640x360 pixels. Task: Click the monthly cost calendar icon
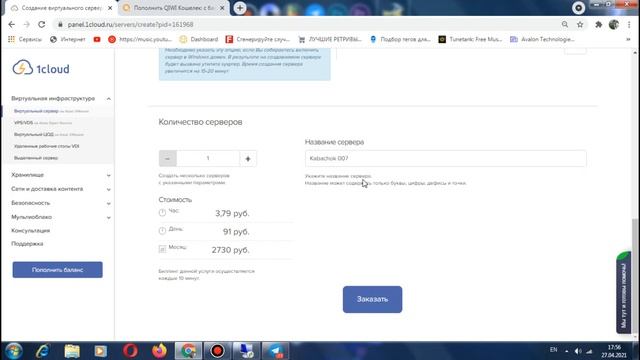point(162,249)
